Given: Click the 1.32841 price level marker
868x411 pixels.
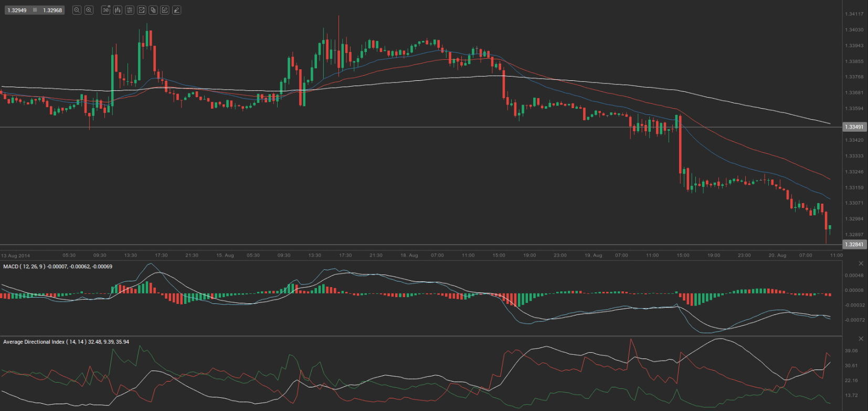Looking at the screenshot, I should coord(854,245).
